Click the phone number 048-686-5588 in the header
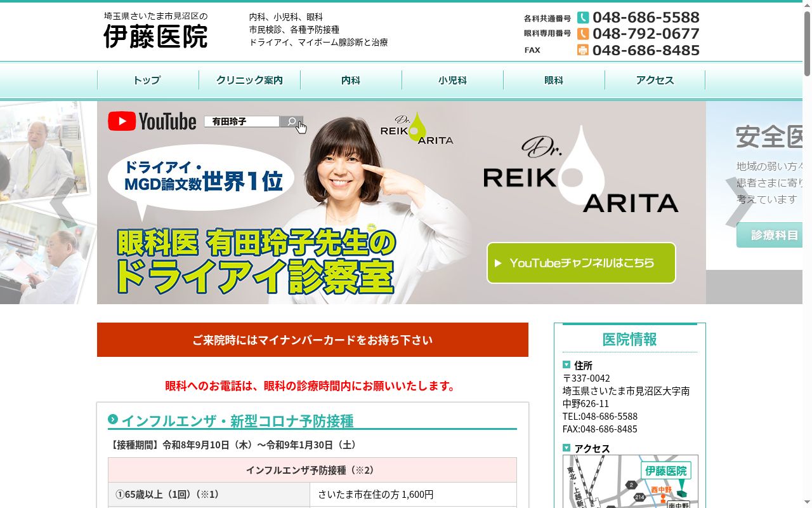Viewport: 812px width, 508px height. click(x=646, y=18)
